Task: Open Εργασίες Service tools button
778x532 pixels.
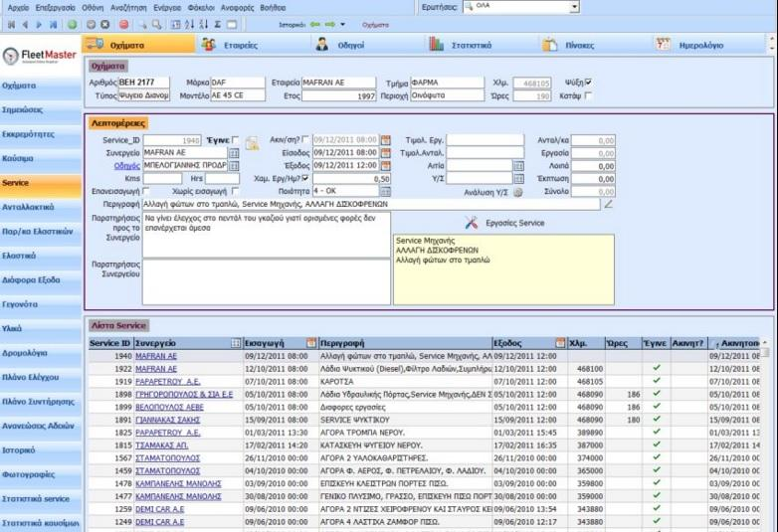Action: 504,223
